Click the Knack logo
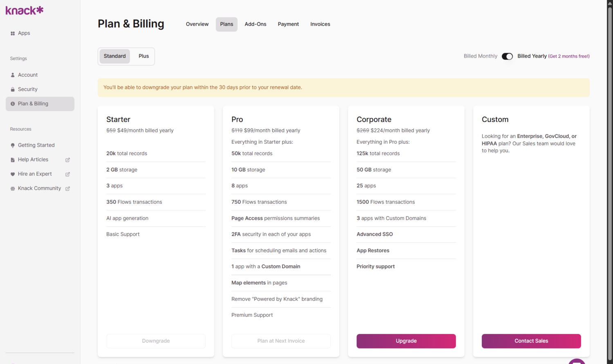613x364 pixels. point(24,10)
